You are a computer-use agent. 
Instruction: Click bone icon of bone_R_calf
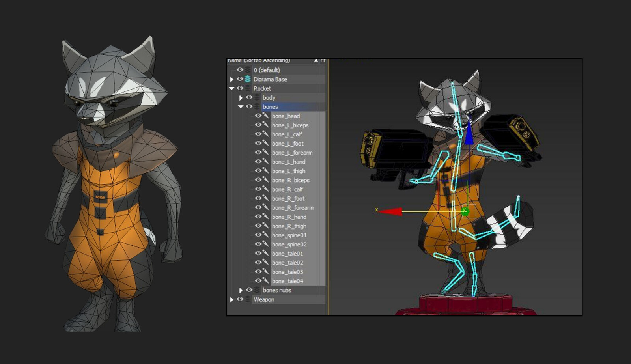pos(266,189)
